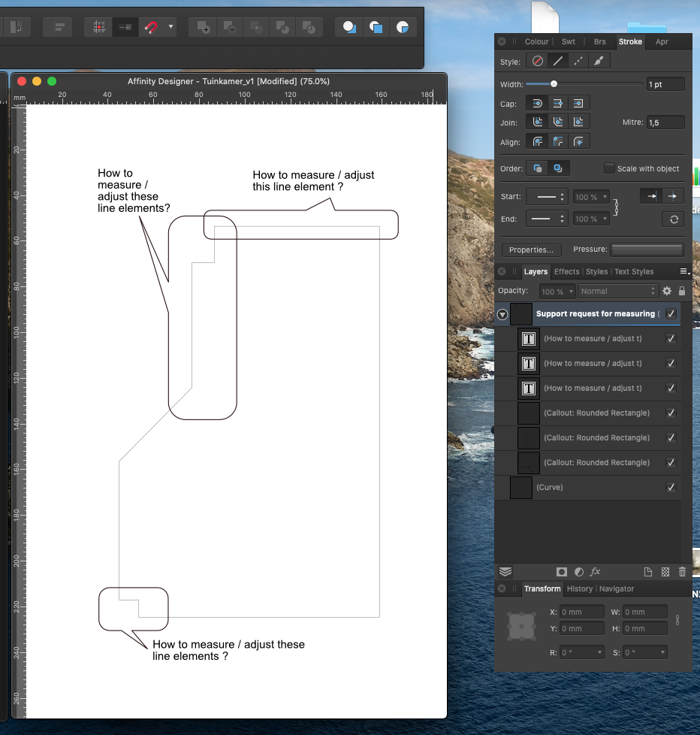The width and height of the screenshot is (700, 735).
Task: Open End arrowhead size percentage dropdown
Action: [x=591, y=219]
